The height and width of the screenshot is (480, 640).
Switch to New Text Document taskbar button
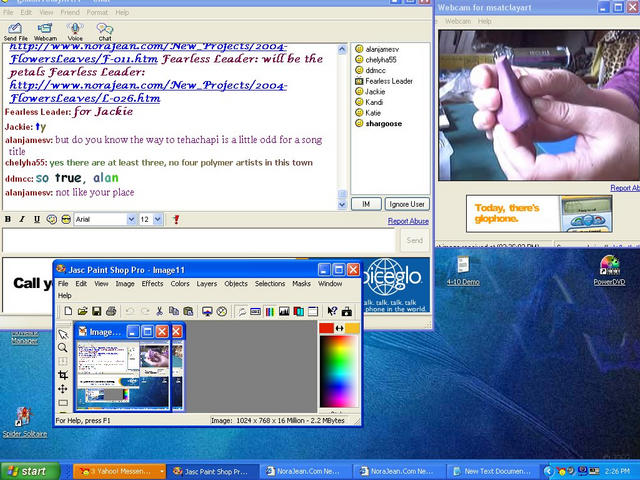[493, 471]
